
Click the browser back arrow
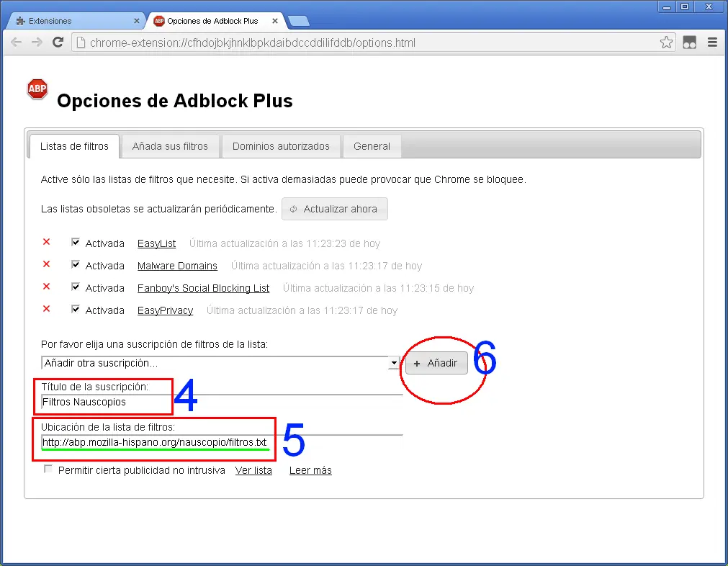coord(17,42)
